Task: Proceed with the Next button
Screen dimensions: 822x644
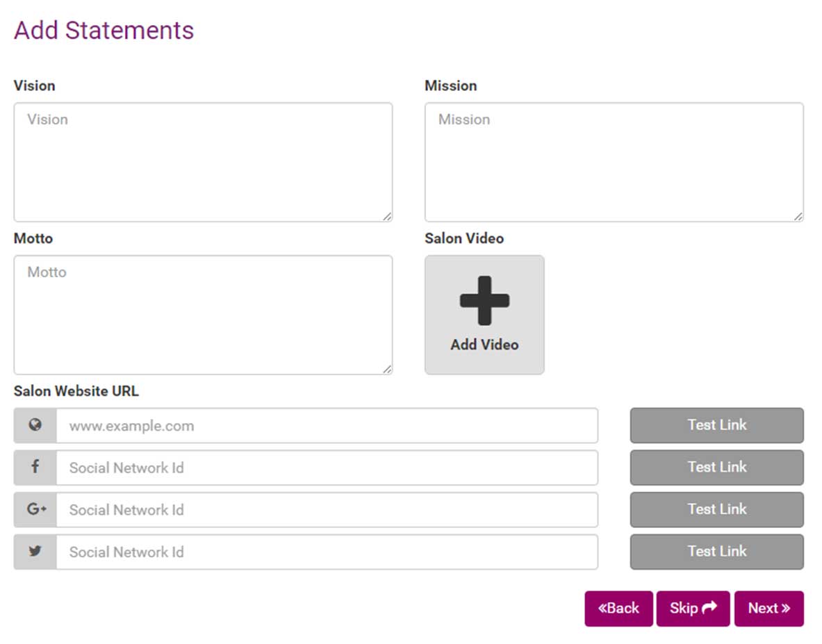Action: pyautogui.click(x=768, y=609)
